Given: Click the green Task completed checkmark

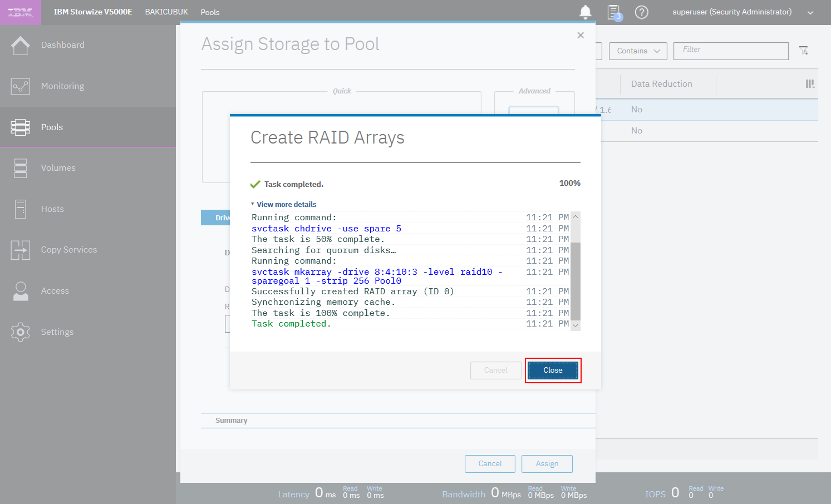Looking at the screenshot, I should [255, 184].
